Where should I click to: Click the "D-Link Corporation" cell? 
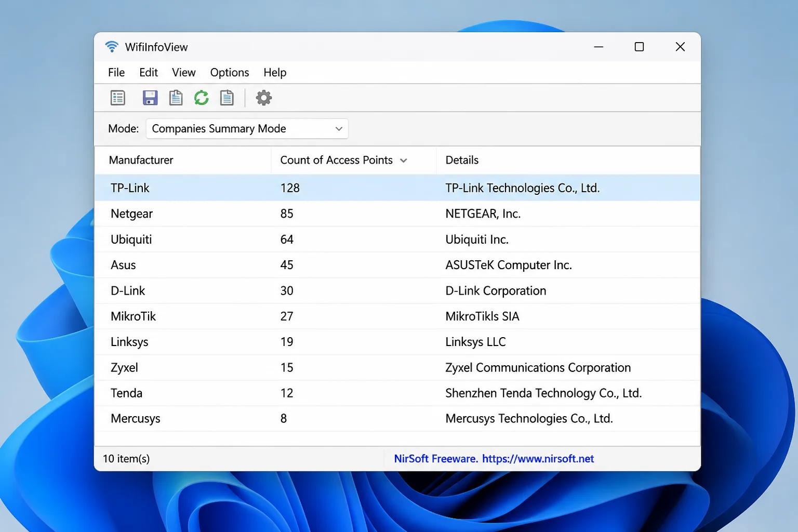496,291
